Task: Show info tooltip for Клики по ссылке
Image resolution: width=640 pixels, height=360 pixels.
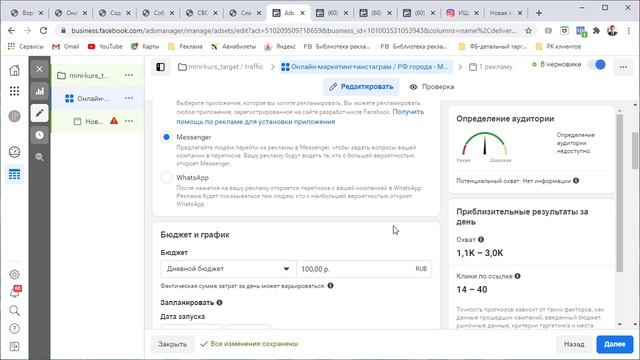Action: coord(518,276)
